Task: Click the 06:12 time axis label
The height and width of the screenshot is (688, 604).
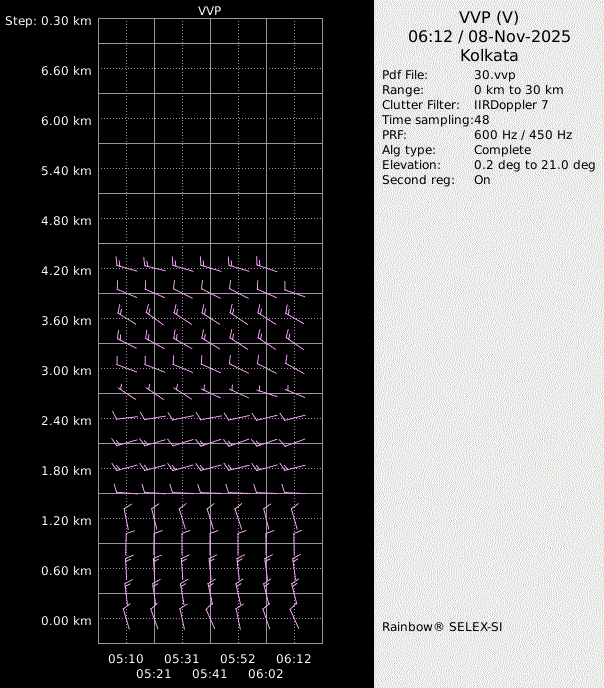Action: point(294,659)
